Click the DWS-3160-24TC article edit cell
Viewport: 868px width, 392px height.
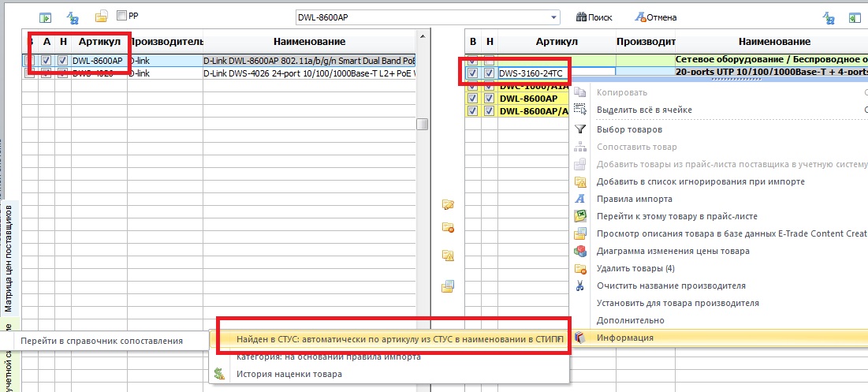pyautogui.click(x=557, y=73)
